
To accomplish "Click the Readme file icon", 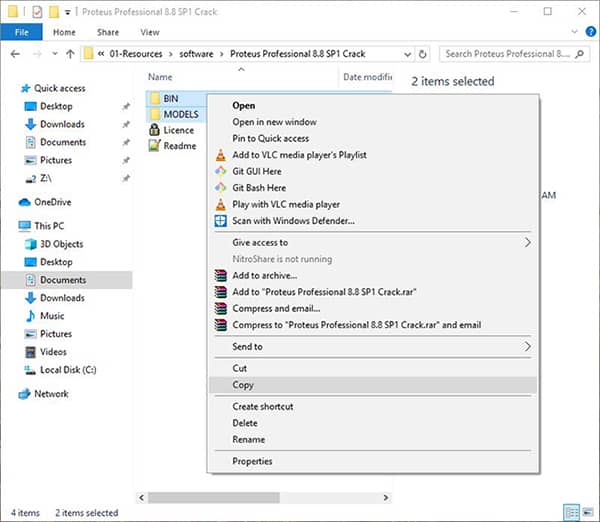I will (154, 145).
